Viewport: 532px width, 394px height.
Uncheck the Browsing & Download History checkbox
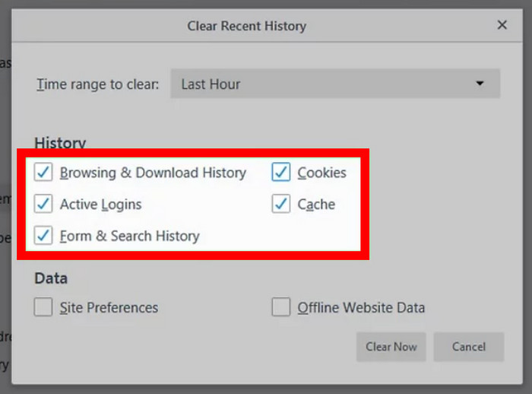(43, 173)
